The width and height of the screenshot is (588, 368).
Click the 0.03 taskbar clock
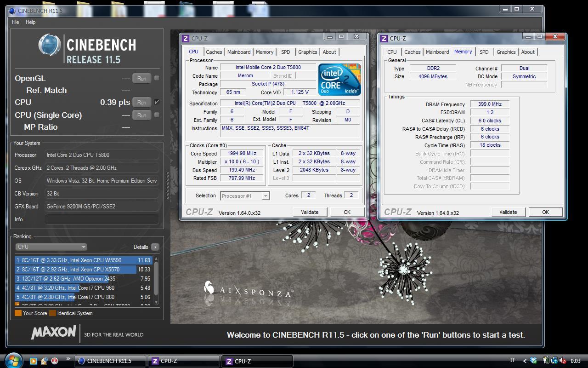pyautogui.click(x=576, y=361)
